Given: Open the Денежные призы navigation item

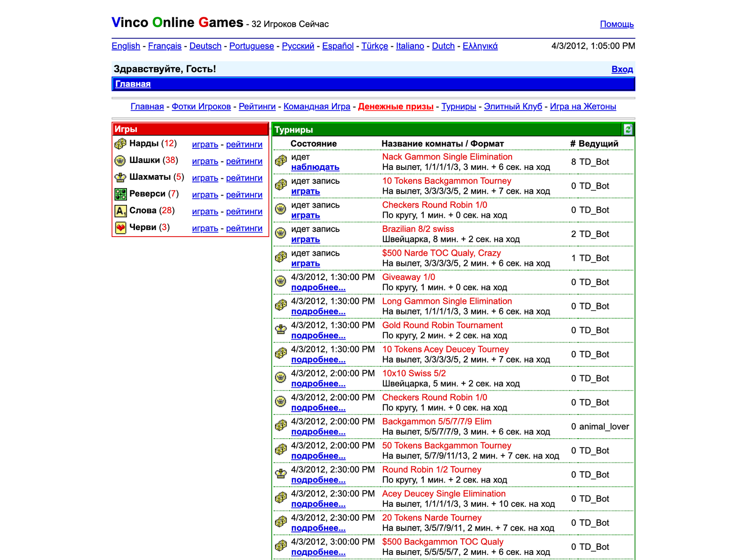Looking at the screenshot, I should (396, 106).
